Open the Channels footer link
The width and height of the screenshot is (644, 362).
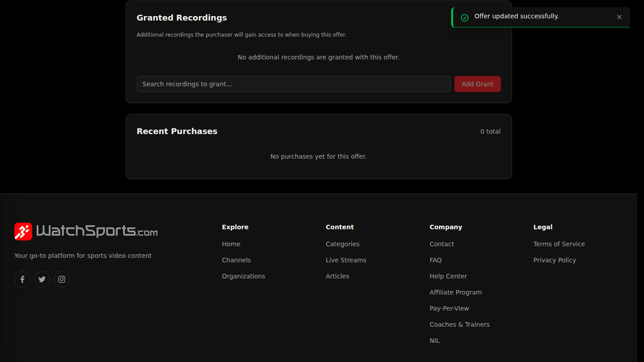(x=237, y=260)
